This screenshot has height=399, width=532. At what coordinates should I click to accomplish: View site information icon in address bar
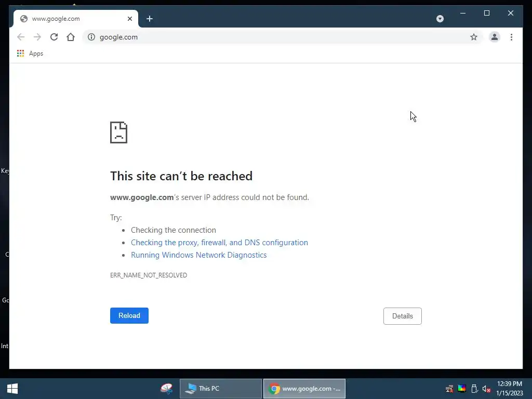pos(91,37)
